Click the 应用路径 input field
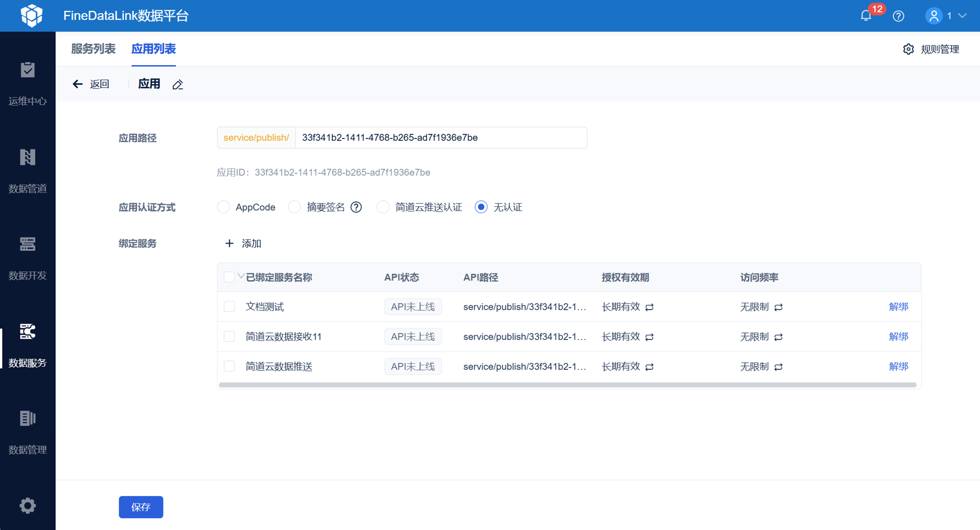 pos(441,138)
